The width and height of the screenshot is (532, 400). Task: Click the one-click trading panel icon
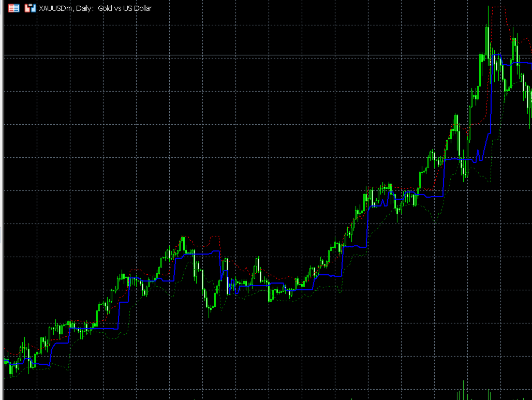30,8
